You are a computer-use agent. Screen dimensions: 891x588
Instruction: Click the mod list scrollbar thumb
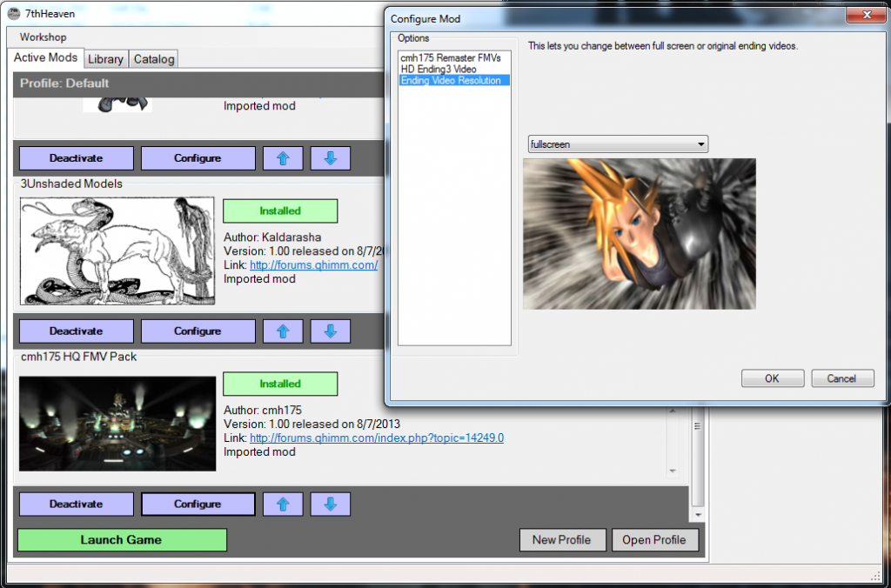click(698, 458)
